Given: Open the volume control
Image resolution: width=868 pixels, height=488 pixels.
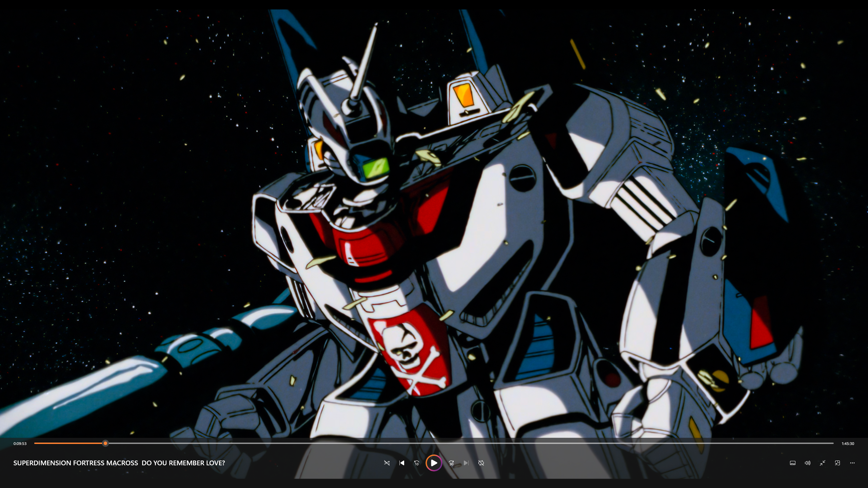Looking at the screenshot, I should point(808,463).
